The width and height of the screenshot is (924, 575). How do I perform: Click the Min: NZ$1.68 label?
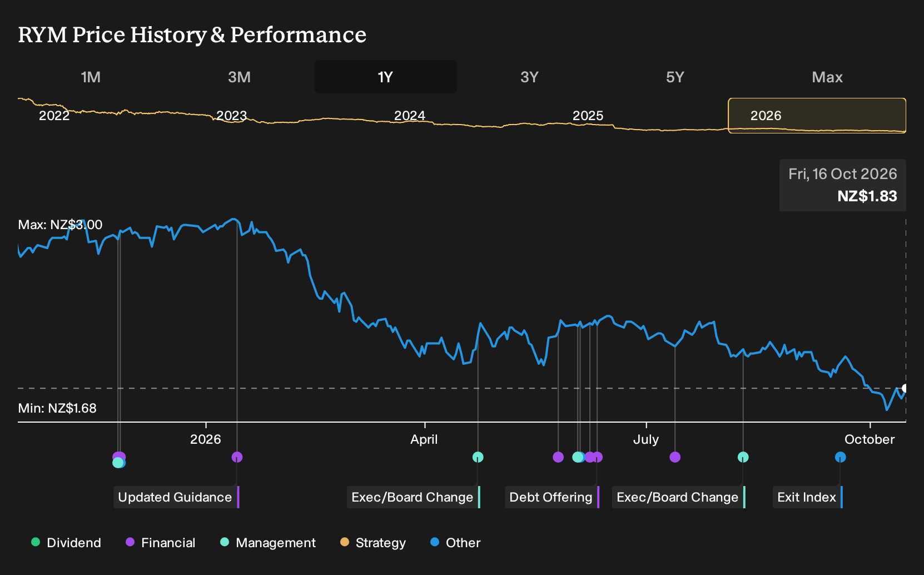tap(57, 408)
